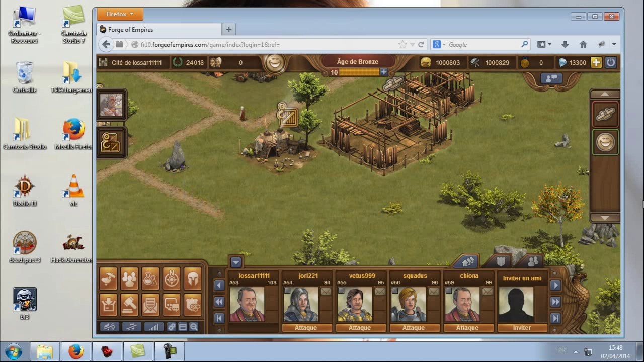
Task: Click the Inviter button
Action: 522,328
